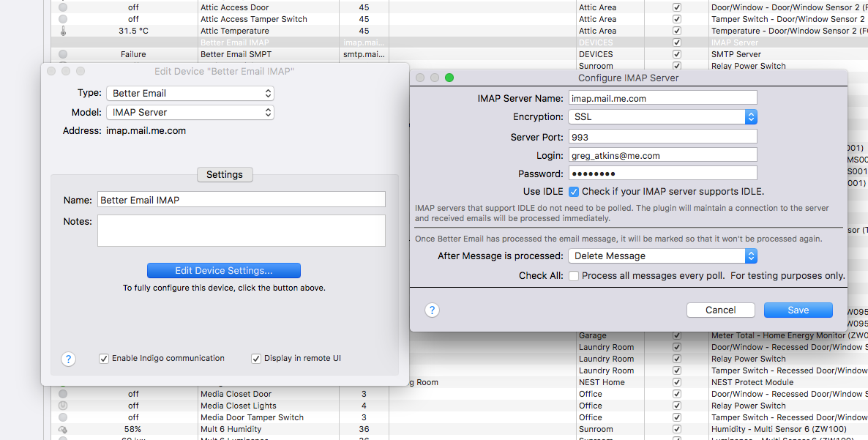The height and width of the screenshot is (440, 868).
Task: Toggle Enable Indigo communication checkbox
Action: tap(103, 359)
